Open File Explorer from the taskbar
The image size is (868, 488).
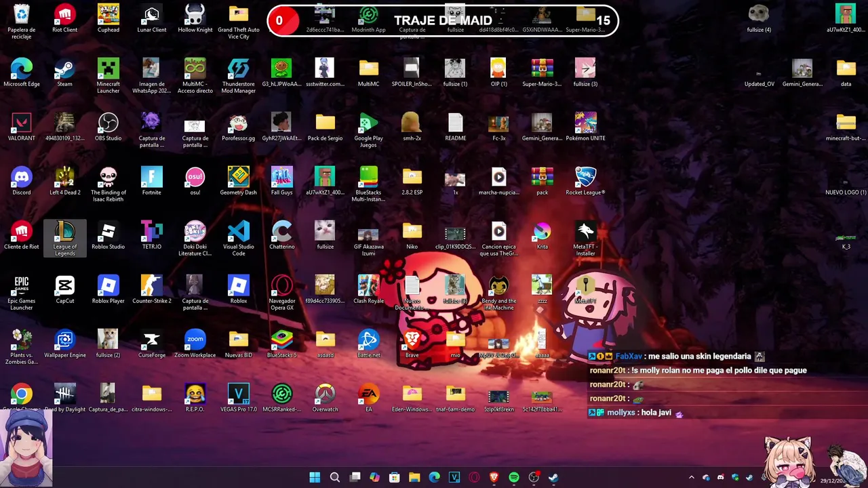click(414, 478)
